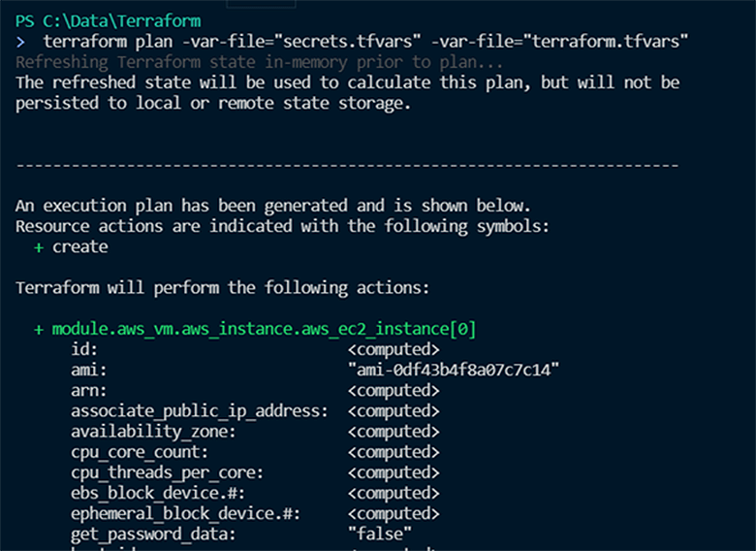Click the "id:" attribute label
The height and width of the screenshot is (551, 756).
[84, 350]
